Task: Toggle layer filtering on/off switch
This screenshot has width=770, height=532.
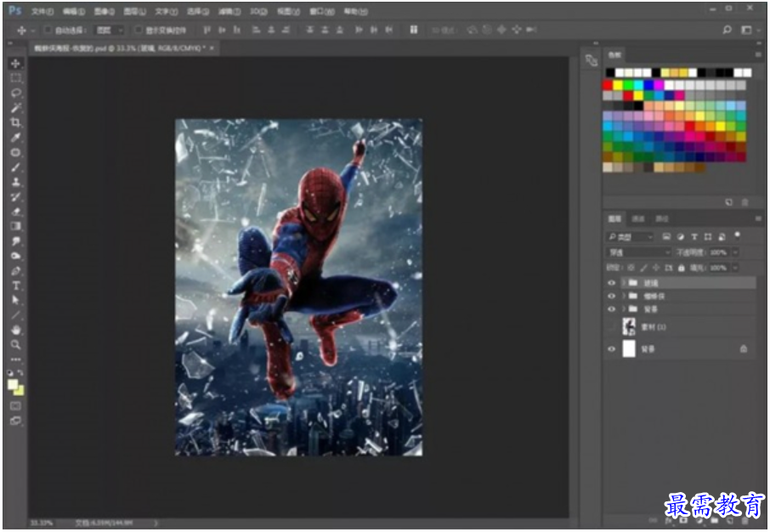Action: point(737,235)
